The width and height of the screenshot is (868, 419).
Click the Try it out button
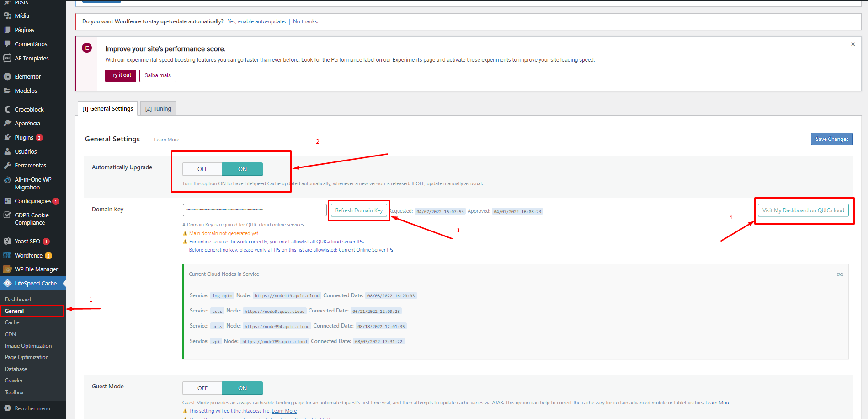tap(121, 75)
